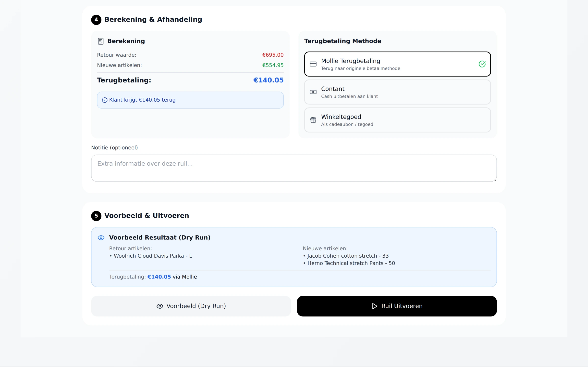Pick Winkeltegoed store credit option
Image resolution: width=588 pixels, height=368 pixels.
click(397, 120)
